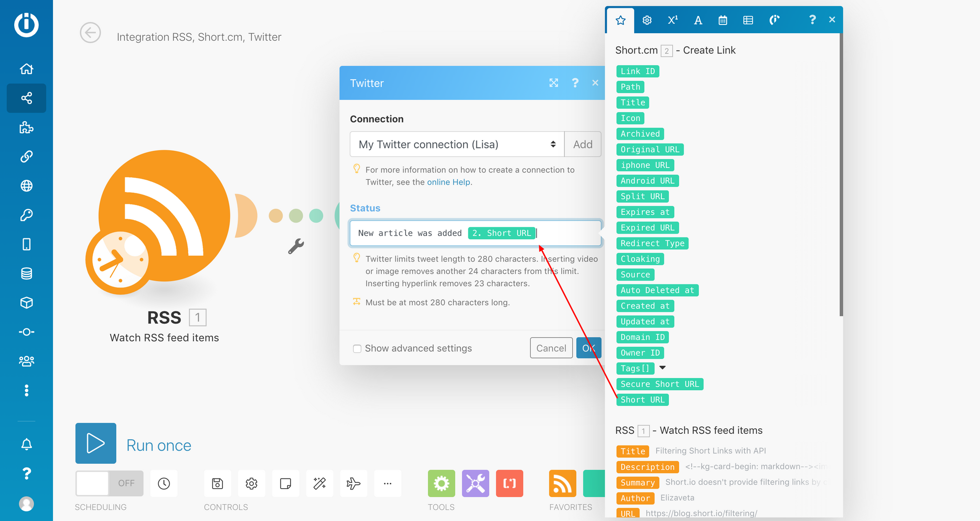Switch to the Array functions tab
980x521 pixels.
tap(748, 20)
